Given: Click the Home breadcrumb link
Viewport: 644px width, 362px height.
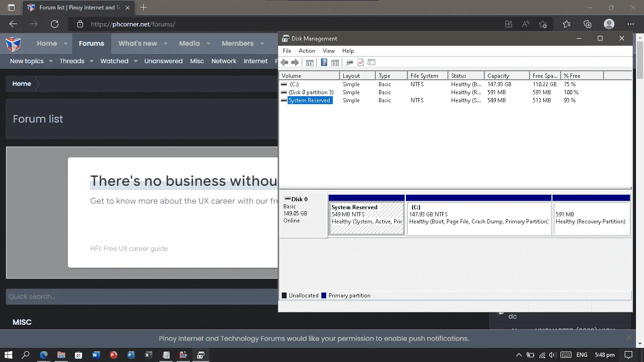Looking at the screenshot, I should [x=22, y=84].
